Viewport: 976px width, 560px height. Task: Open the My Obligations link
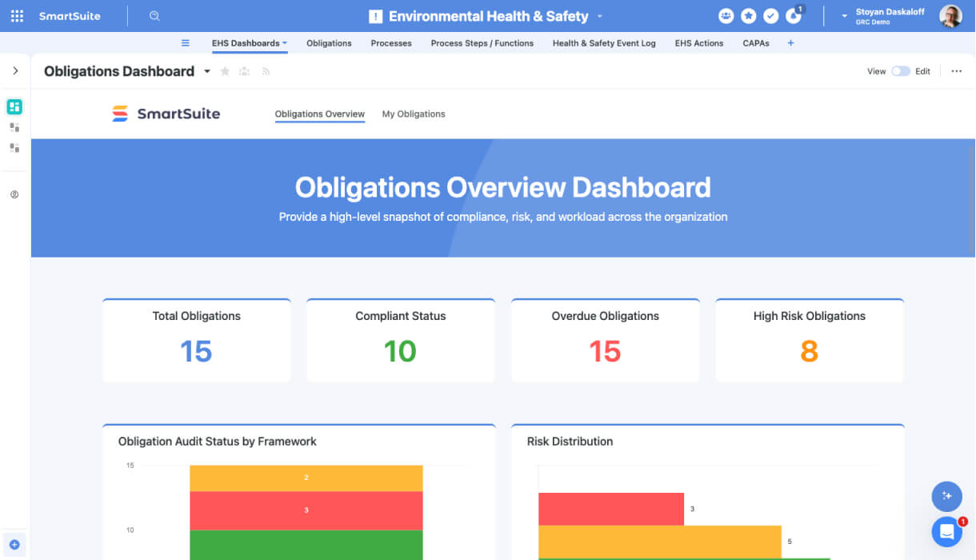pyautogui.click(x=414, y=114)
